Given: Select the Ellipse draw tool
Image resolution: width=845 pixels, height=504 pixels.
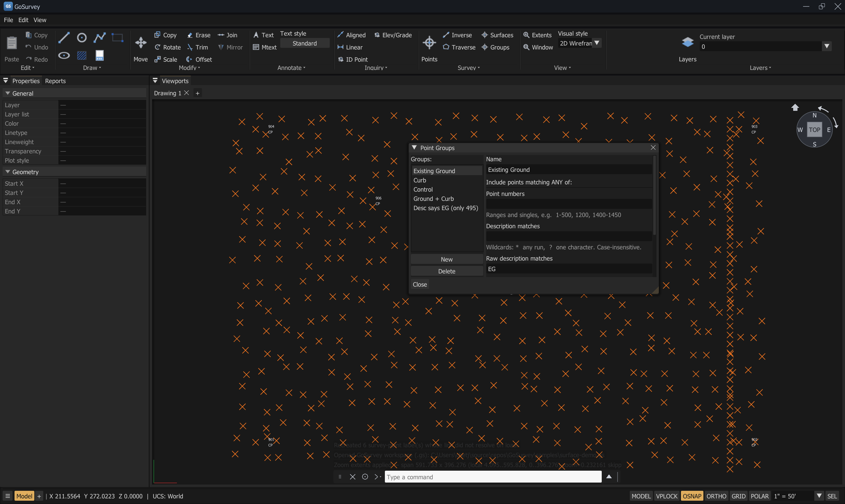Looking at the screenshot, I should pyautogui.click(x=64, y=55).
